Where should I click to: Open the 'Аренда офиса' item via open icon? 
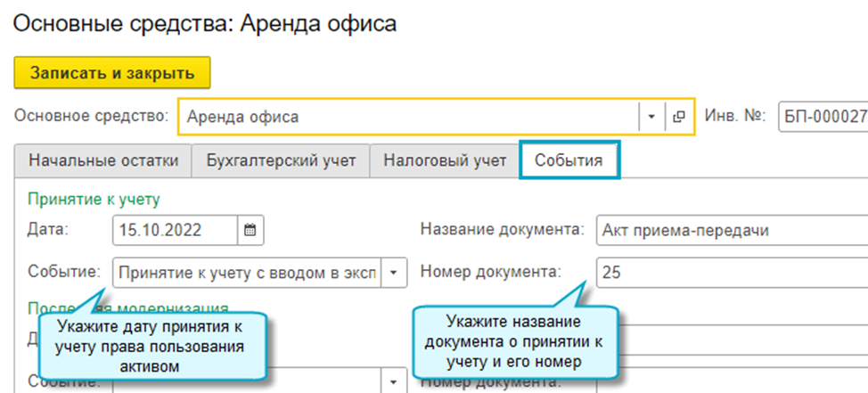[678, 117]
